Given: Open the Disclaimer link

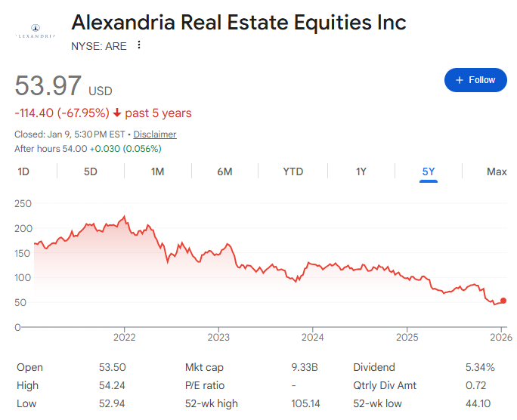Looking at the screenshot, I should point(155,134).
